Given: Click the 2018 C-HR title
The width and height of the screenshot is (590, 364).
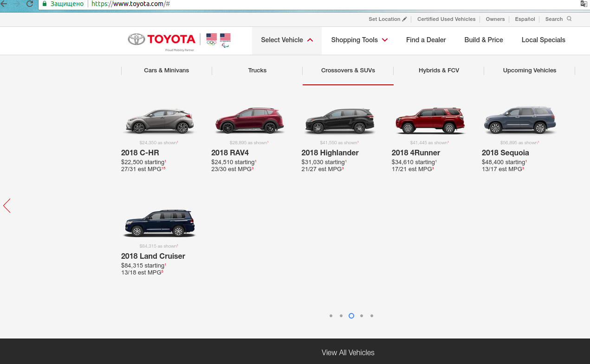Looking at the screenshot, I should pos(140,153).
